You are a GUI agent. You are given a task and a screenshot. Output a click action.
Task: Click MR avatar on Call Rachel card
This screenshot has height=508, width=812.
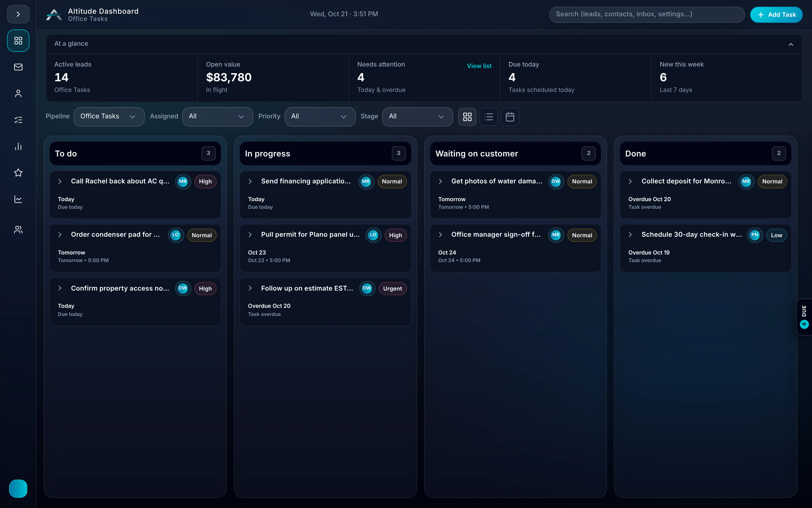(x=183, y=181)
